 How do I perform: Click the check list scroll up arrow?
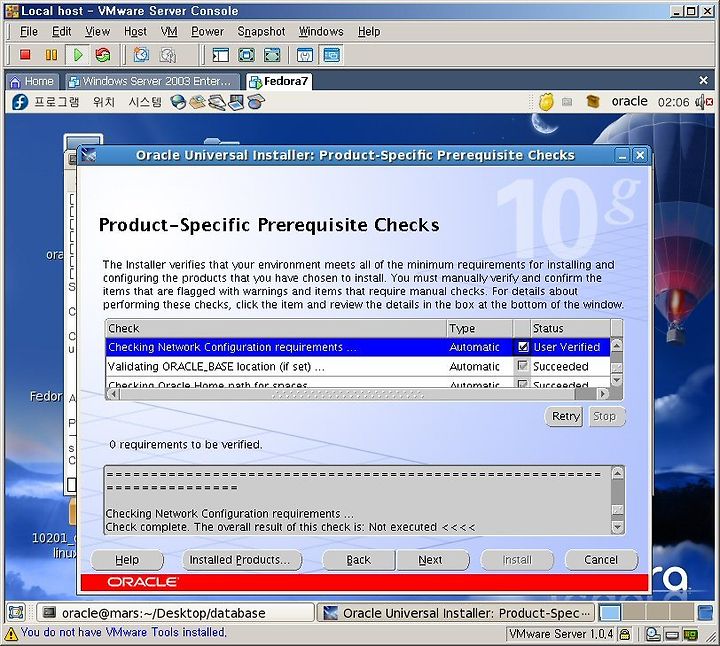click(x=617, y=345)
